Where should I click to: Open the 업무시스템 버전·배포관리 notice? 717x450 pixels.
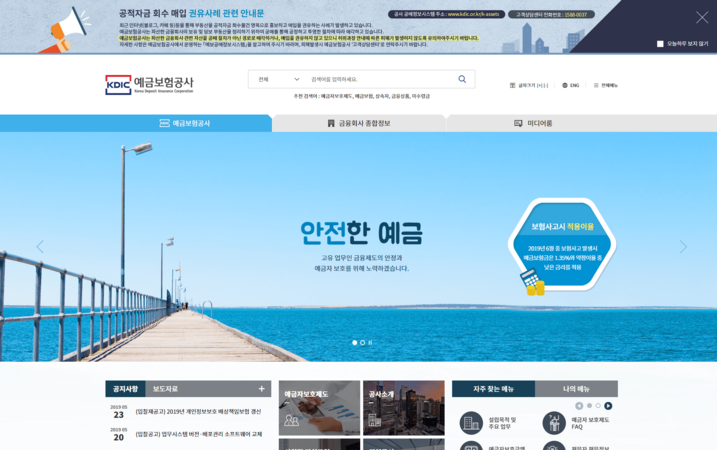[x=199, y=434]
